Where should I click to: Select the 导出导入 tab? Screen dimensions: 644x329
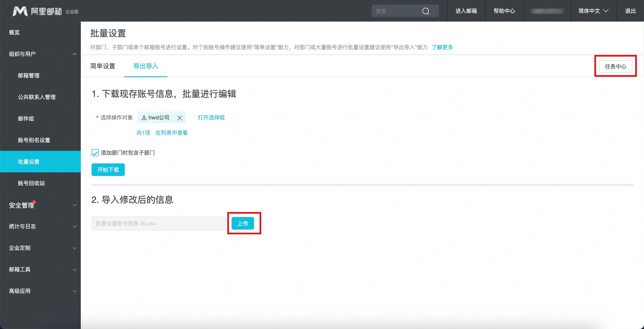[x=146, y=66]
